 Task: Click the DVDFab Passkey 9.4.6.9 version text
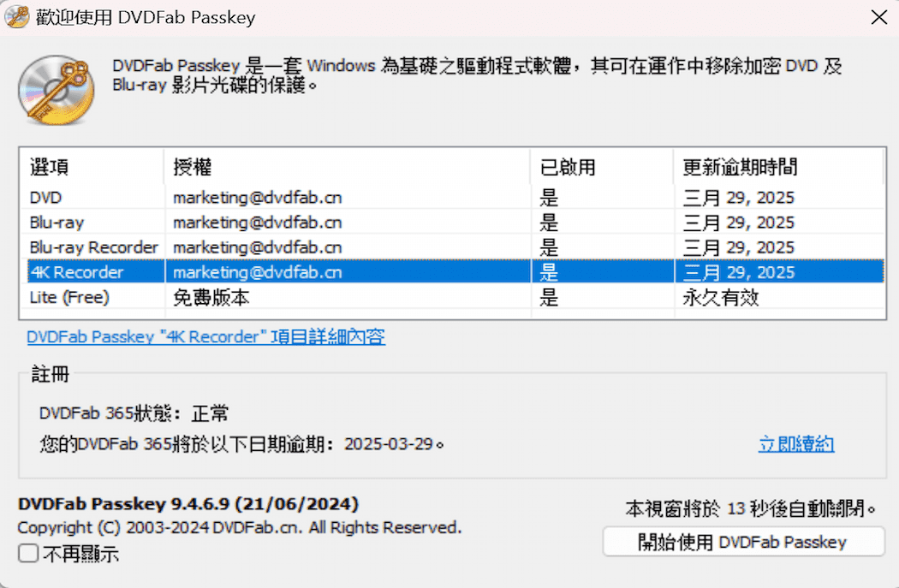click(188, 504)
